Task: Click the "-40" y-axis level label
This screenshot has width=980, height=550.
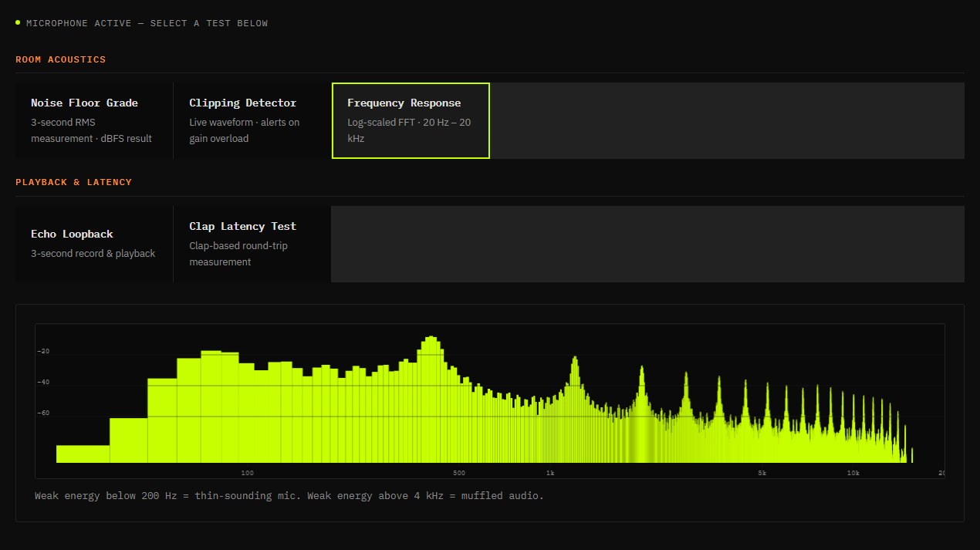Action: (43, 383)
